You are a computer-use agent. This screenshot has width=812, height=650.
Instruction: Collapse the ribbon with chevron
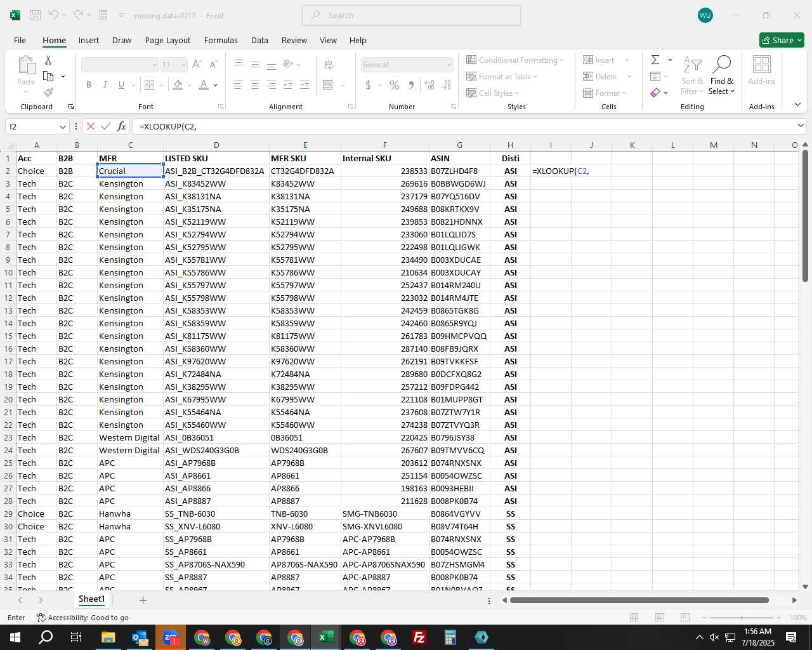(x=798, y=104)
